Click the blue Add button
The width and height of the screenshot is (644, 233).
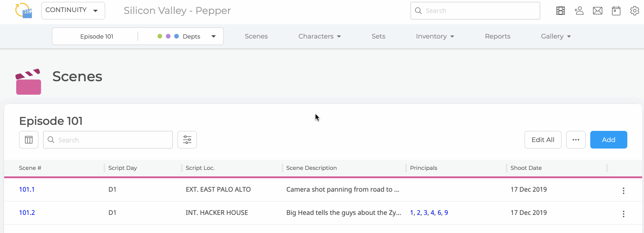click(x=609, y=140)
